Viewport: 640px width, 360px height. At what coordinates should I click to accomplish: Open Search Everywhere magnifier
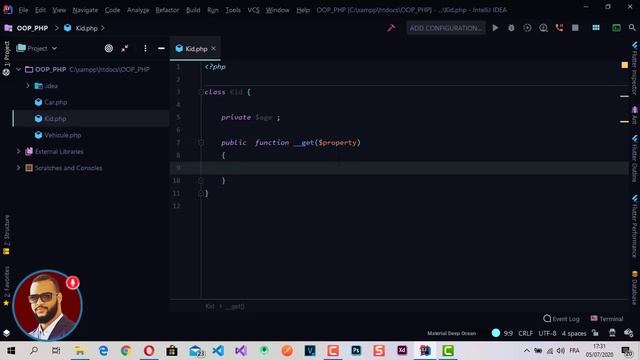click(632, 28)
